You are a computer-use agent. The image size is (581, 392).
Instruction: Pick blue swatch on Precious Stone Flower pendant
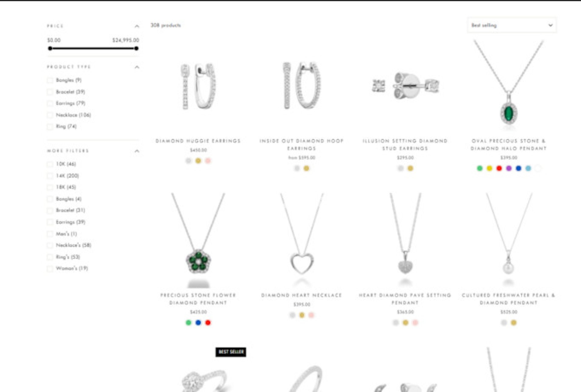[198, 322]
